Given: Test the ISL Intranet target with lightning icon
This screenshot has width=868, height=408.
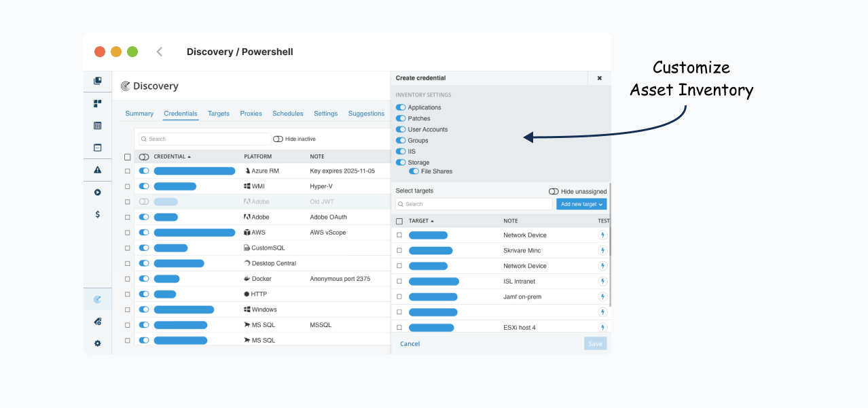Looking at the screenshot, I should pos(602,282).
